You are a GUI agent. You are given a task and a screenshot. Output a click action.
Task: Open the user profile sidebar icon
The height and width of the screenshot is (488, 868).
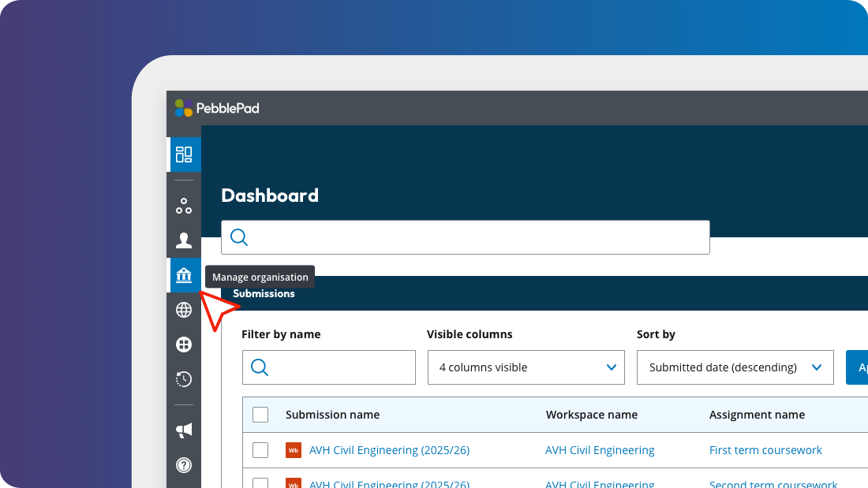tap(184, 240)
